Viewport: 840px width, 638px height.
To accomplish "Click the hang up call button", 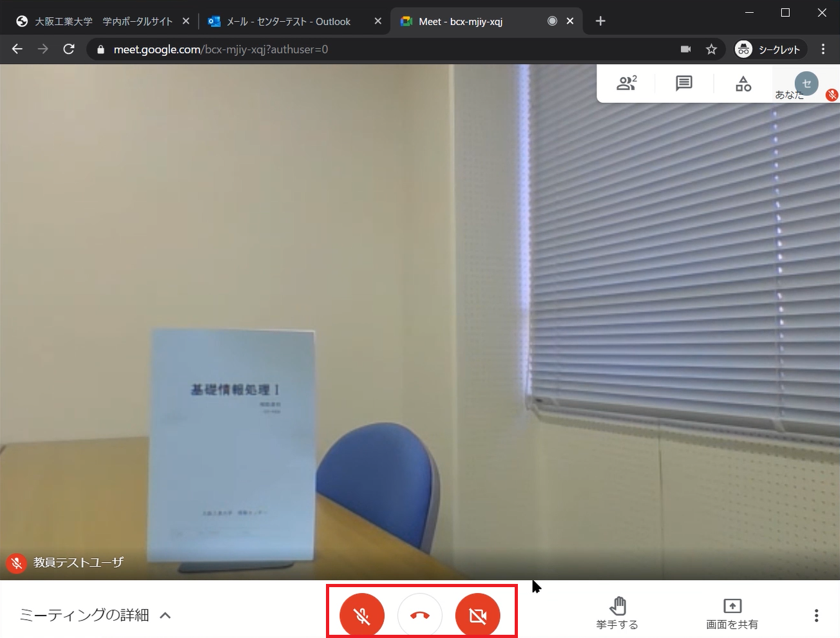I will point(420,615).
